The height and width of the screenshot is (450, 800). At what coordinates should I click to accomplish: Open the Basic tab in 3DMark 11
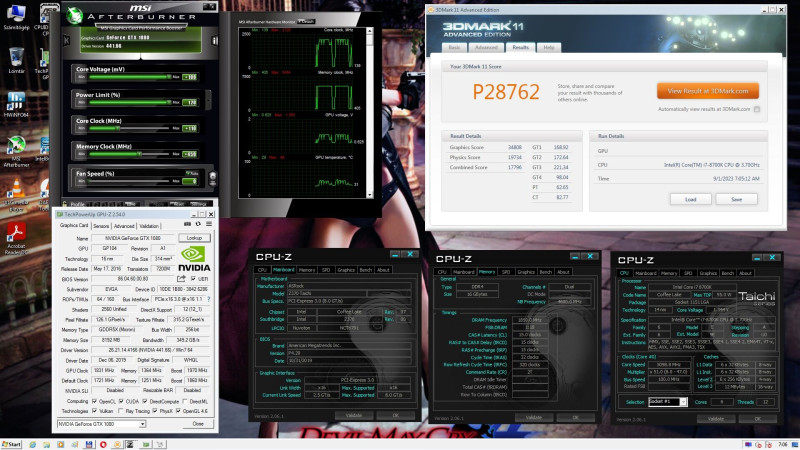[454, 47]
